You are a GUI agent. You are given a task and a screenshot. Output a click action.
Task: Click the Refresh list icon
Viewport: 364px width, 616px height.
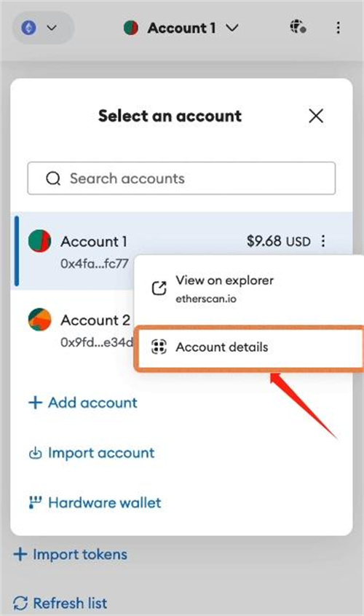[20, 603]
